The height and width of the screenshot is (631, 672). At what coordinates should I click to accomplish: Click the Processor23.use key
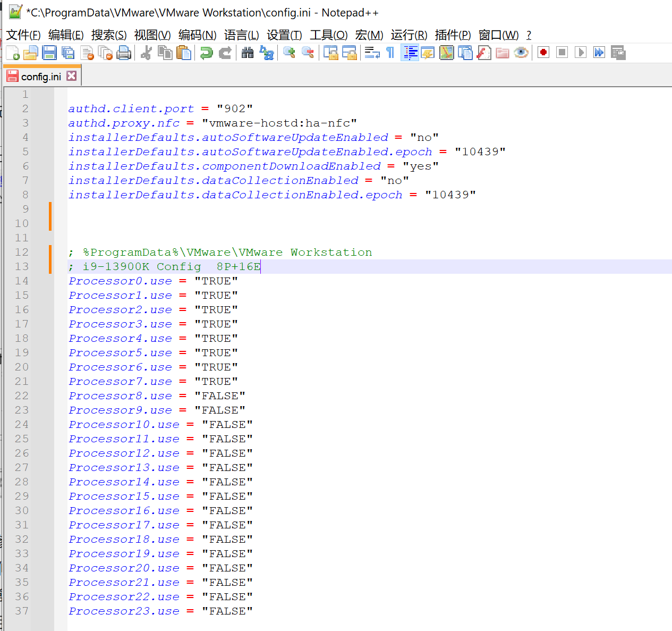[x=124, y=611]
